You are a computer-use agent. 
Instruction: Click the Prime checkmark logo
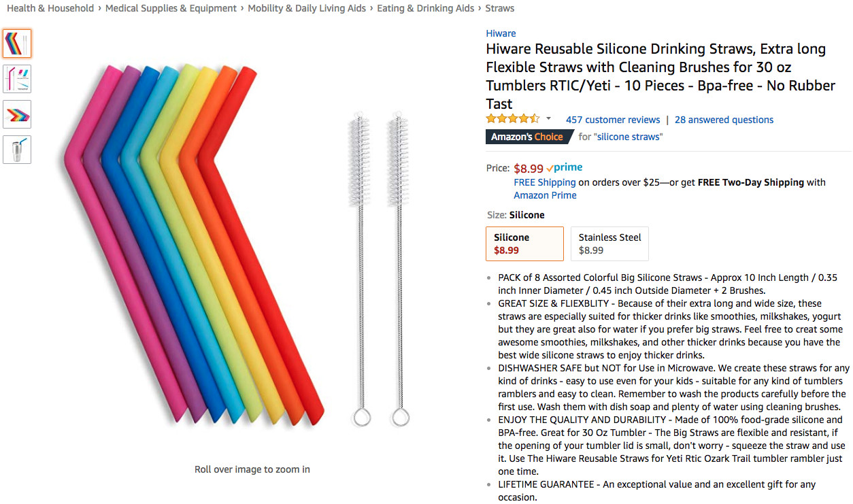pyautogui.click(x=565, y=168)
